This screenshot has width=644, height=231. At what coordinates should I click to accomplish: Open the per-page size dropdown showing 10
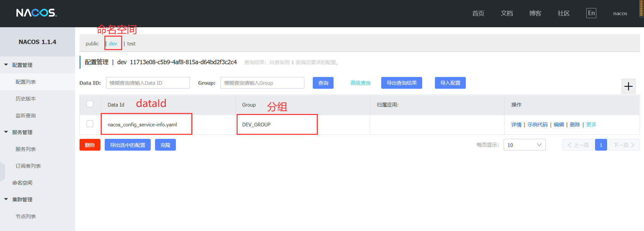click(x=525, y=145)
